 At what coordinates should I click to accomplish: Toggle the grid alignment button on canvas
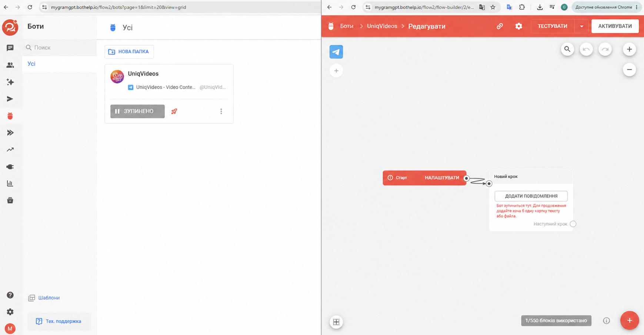(x=336, y=322)
